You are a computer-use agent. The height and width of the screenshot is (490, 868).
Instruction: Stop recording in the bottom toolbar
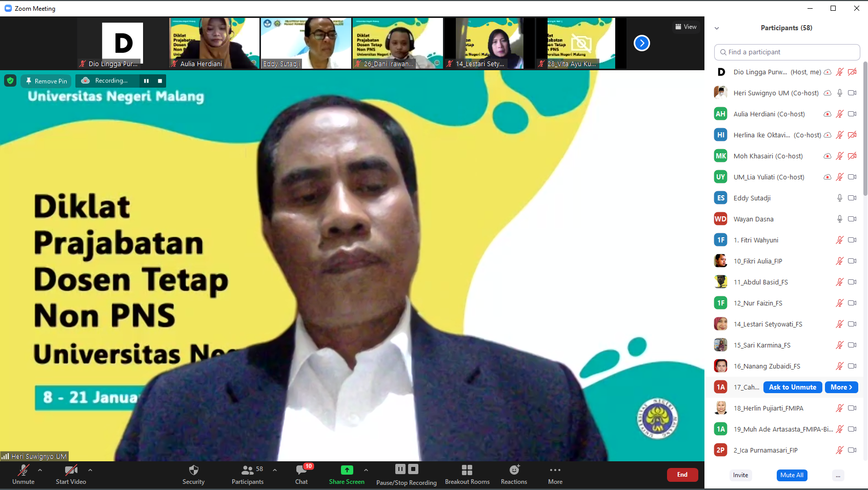413,469
